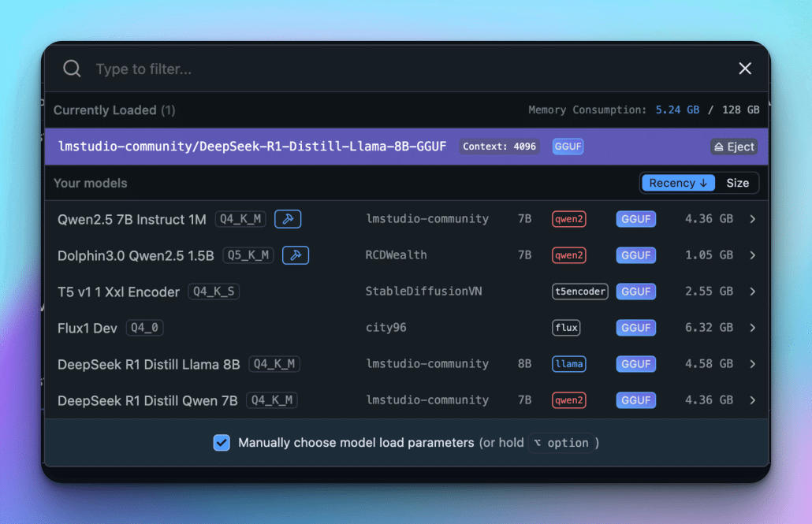Expand the T5 v1 1 Xxl Encoder chevron
812x524 pixels.
click(x=752, y=292)
